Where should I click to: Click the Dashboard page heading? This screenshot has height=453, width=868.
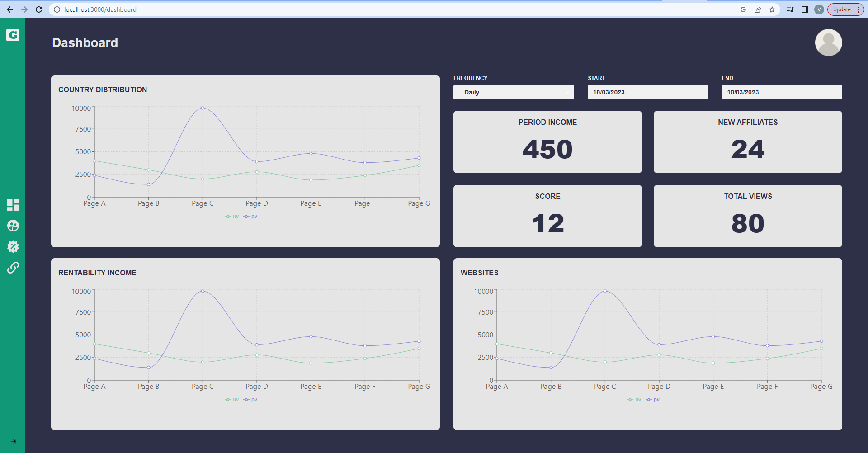pyautogui.click(x=85, y=42)
